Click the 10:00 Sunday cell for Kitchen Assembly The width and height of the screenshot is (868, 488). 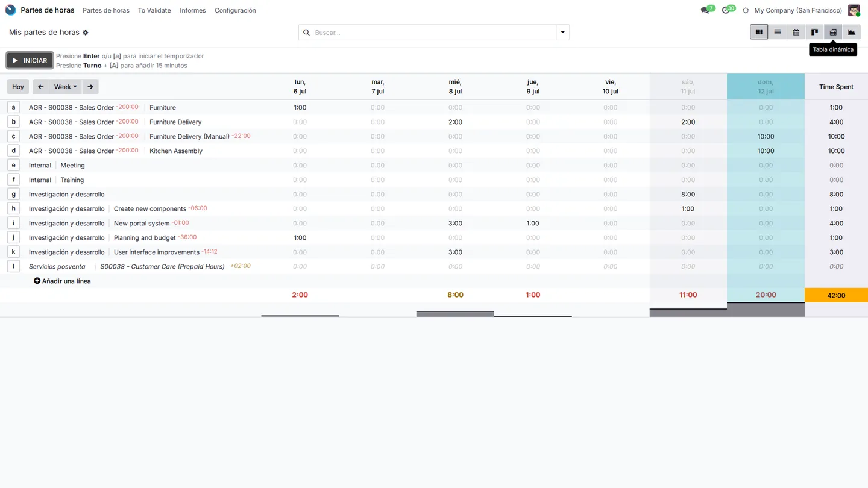click(x=766, y=151)
